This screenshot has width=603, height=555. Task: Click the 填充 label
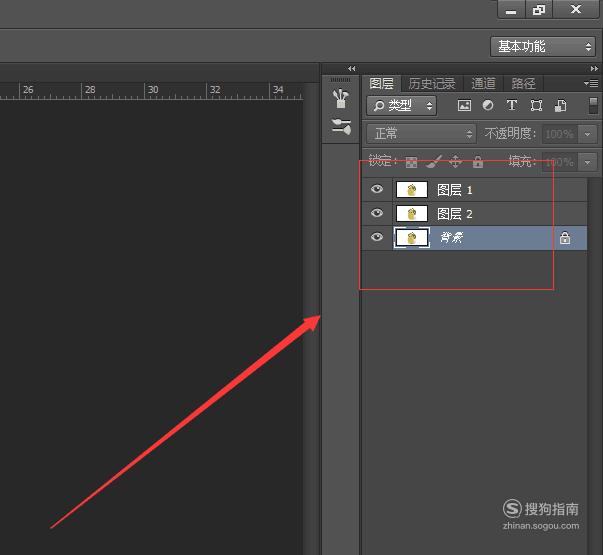click(522, 162)
